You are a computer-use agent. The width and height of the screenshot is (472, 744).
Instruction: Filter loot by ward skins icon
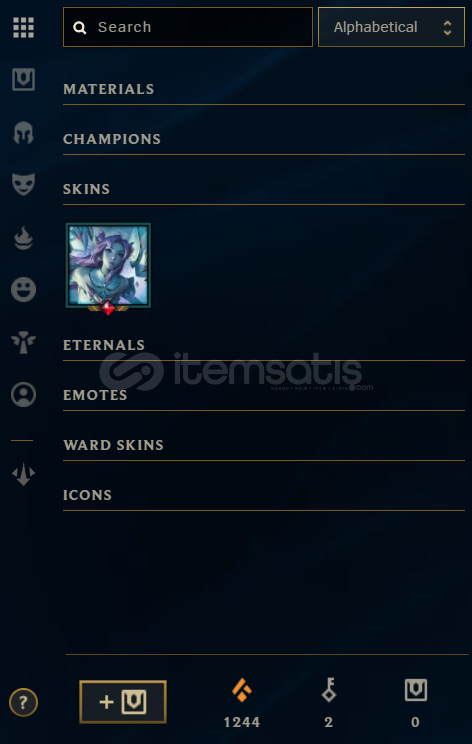23,342
